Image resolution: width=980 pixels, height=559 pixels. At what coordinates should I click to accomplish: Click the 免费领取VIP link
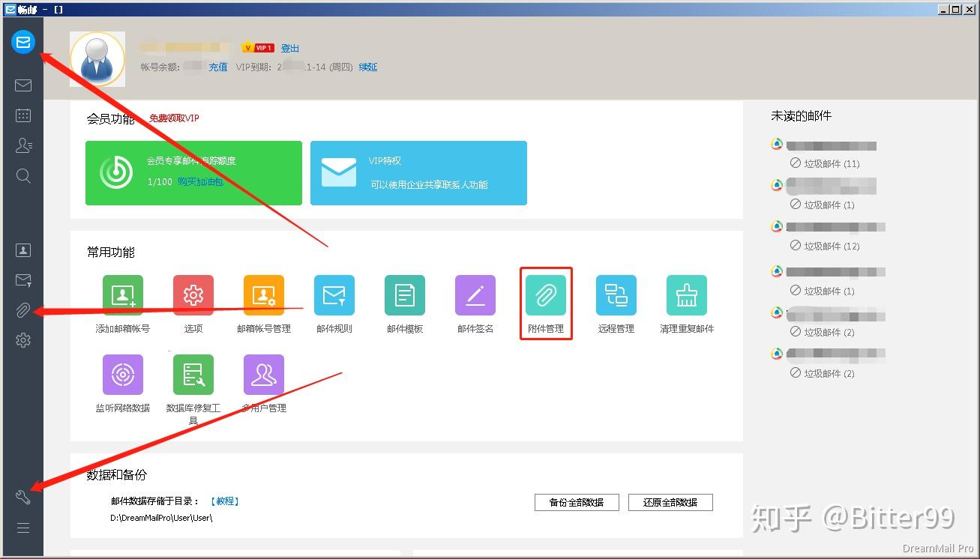click(x=174, y=118)
